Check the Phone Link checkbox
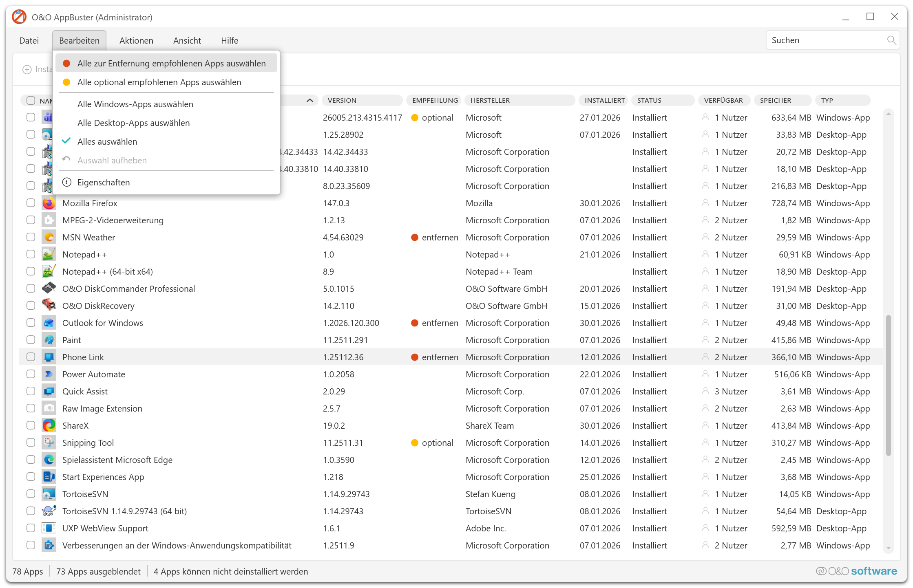 click(31, 357)
